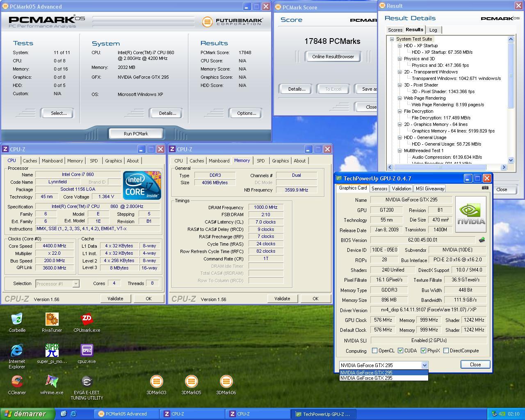Open the Internet Explorer desktop icon
This screenshot has width=525, height=420.
click(17, 350)
